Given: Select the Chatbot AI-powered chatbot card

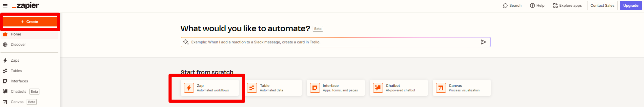Looking at the screenshot, I should click(399, 88).
